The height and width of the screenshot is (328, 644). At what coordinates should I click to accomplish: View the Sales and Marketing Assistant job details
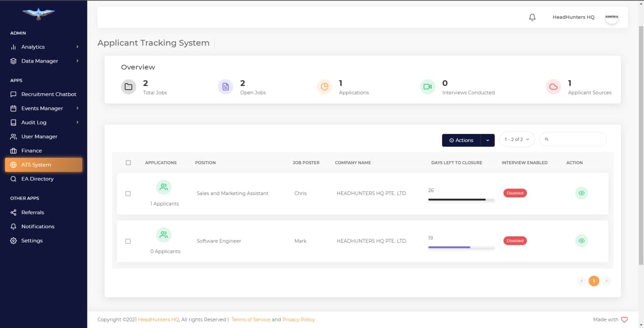click(x=581, y=193)
